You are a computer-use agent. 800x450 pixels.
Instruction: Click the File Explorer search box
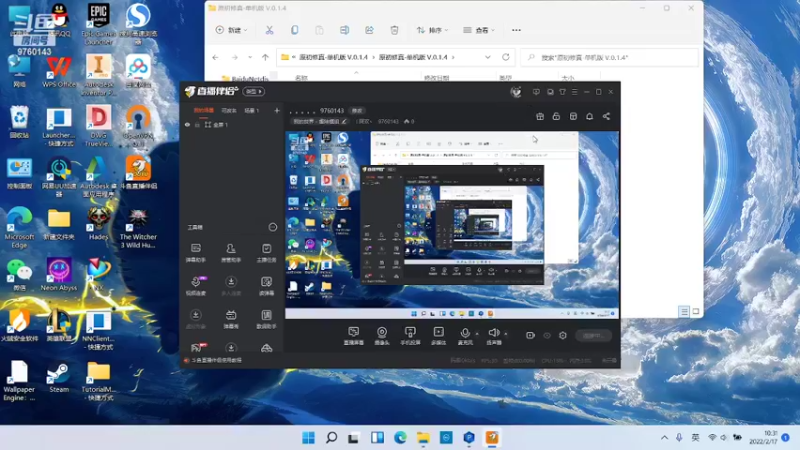(609, 58)
